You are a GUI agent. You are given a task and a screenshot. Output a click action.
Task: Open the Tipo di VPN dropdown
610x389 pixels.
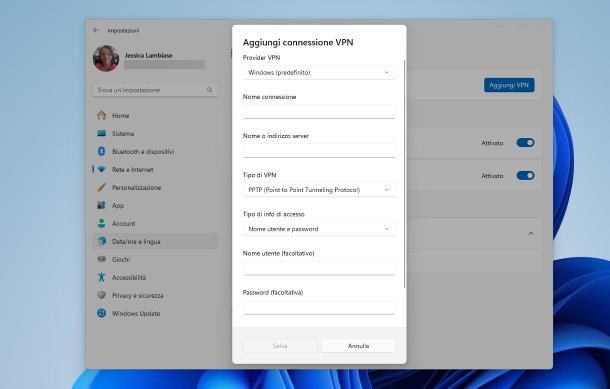pos(319,190)
